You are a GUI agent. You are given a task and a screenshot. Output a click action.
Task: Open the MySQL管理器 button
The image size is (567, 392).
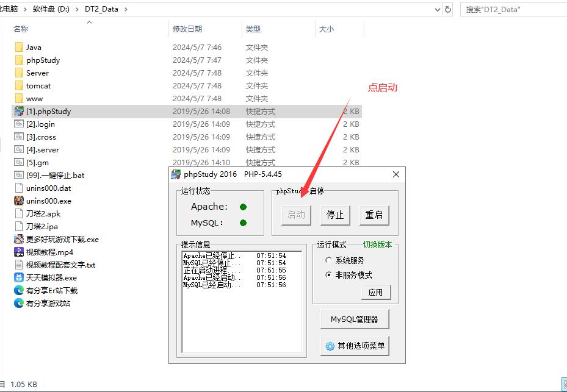355,319
